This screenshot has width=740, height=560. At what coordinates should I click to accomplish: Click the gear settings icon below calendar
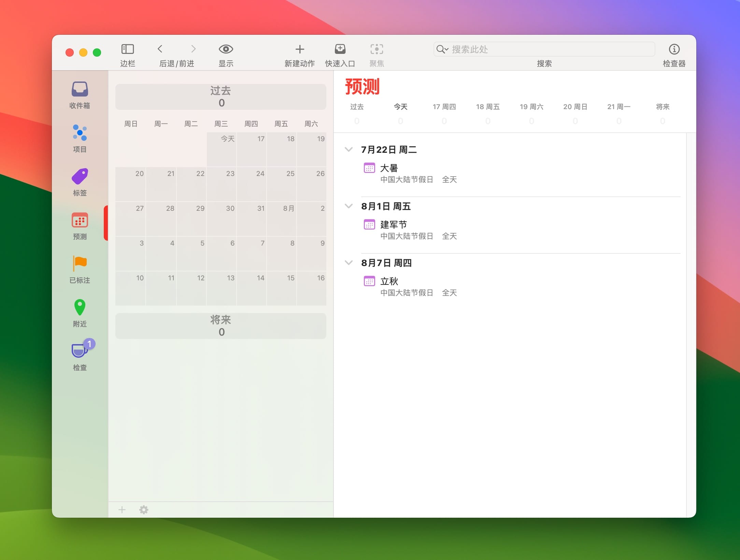click(x=144, y=510)
